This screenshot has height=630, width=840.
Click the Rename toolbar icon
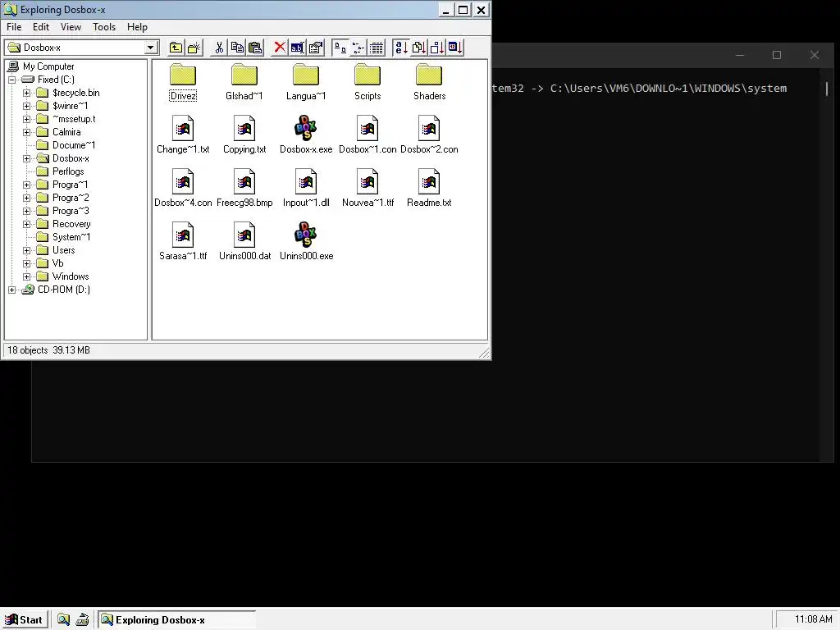point(297,48)
